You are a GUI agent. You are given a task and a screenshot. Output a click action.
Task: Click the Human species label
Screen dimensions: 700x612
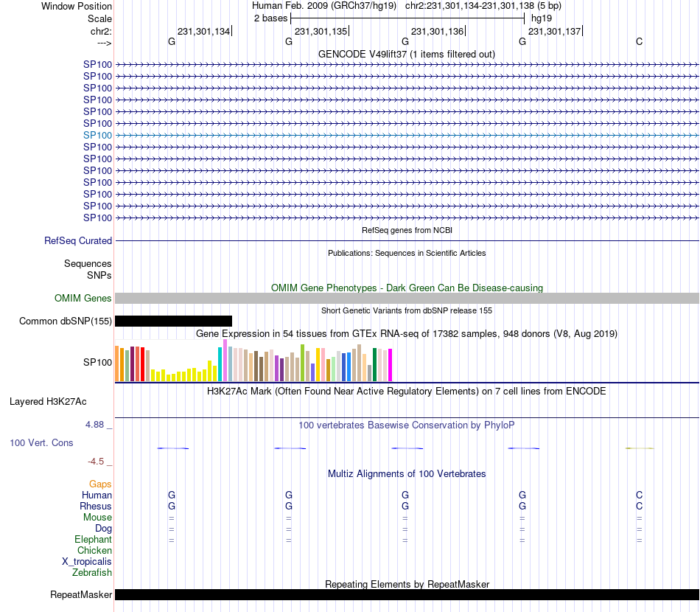(x=97, y=495)
